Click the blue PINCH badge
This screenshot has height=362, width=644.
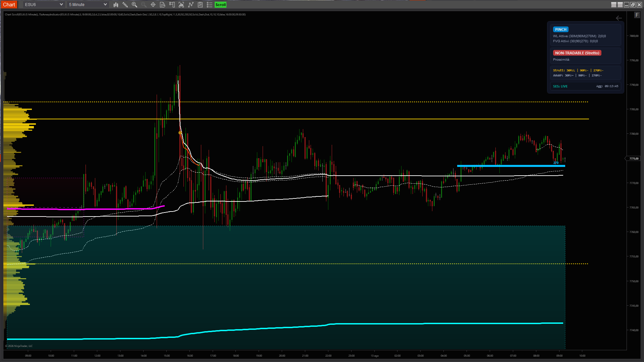(561, 29)
